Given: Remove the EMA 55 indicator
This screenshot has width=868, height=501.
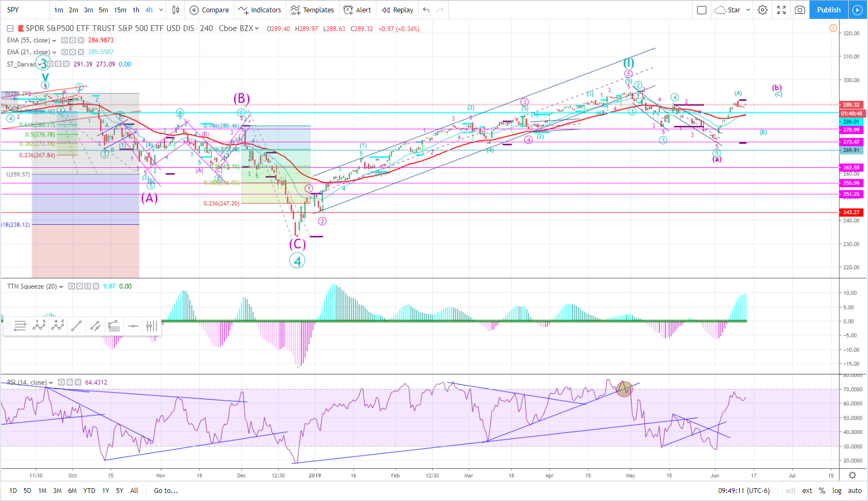Looking at the screenshot, I should point(81,40).
